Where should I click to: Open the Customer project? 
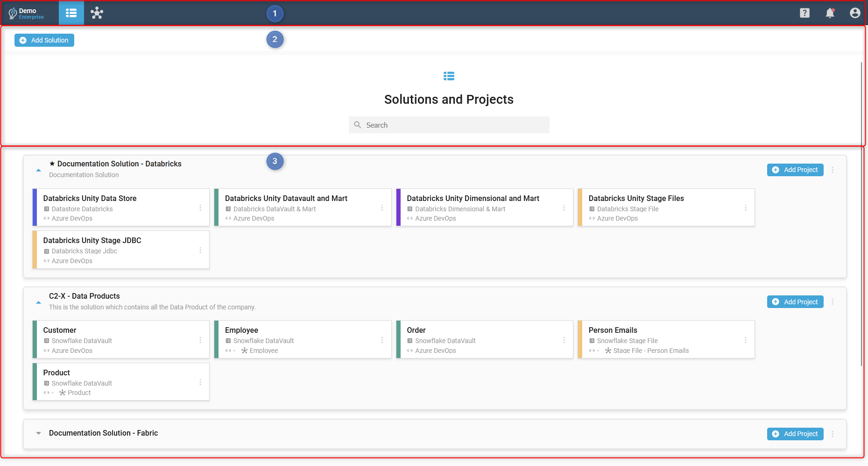coord(121,339)
